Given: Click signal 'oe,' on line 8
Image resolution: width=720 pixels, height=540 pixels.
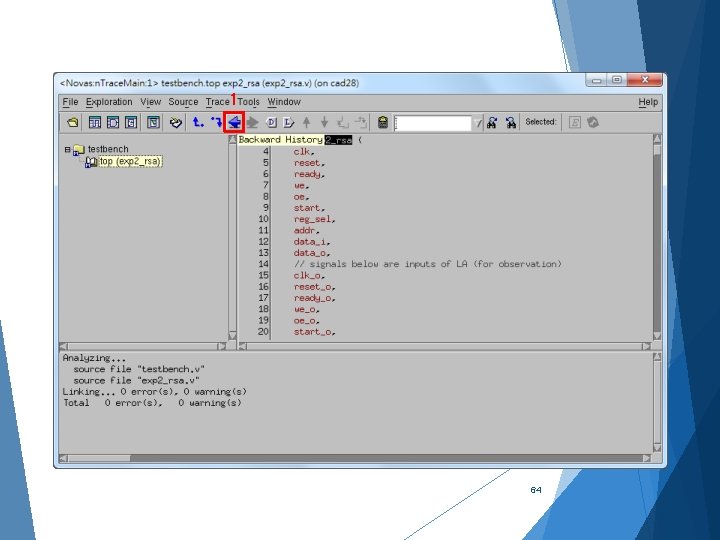Looking at the screenshot, I should coord(301,197).
